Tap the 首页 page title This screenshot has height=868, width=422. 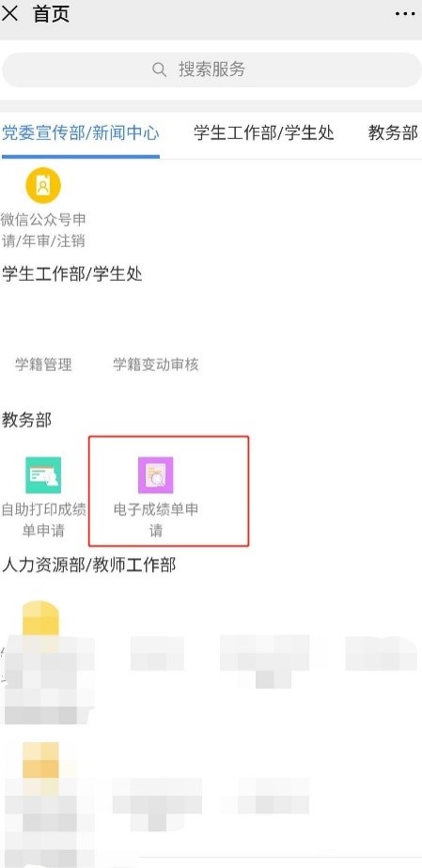52,14
